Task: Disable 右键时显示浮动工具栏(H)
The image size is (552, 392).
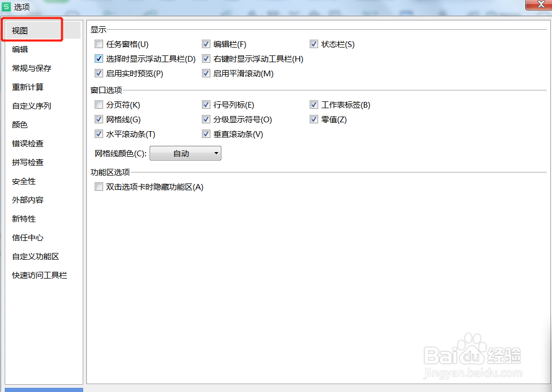Action: tap(206, 59)
